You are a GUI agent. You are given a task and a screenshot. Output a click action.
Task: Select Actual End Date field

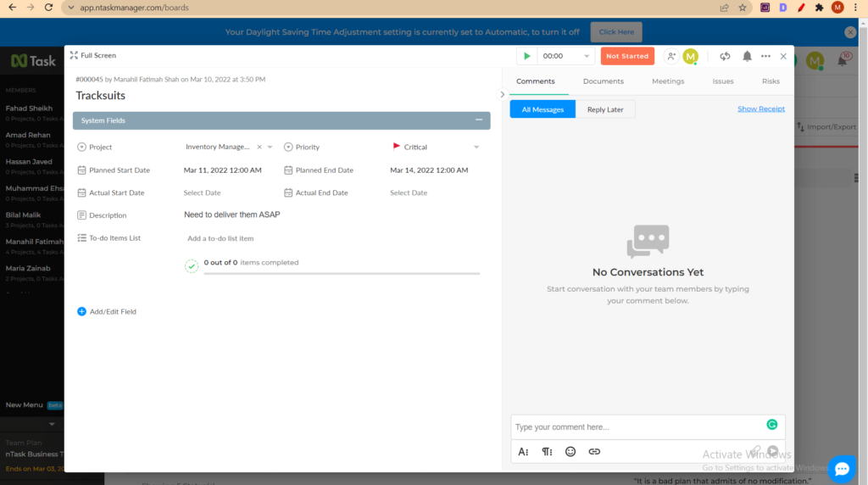coord(409,192)
